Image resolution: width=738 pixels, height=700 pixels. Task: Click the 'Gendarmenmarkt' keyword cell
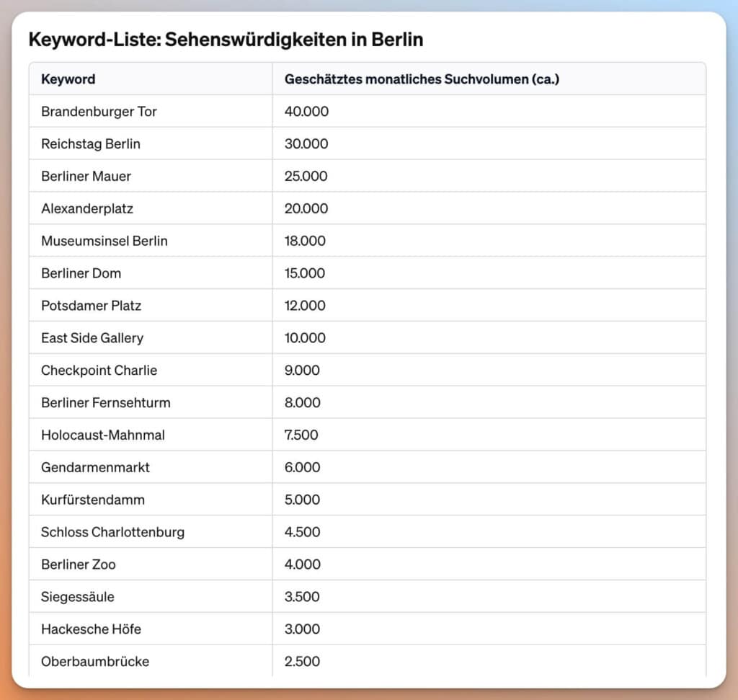click(x=95, y=468)
